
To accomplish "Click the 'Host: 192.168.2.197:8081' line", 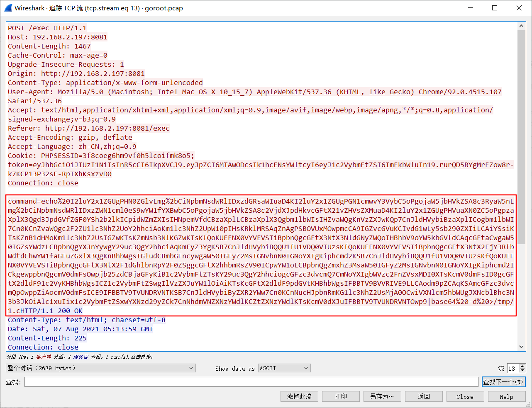I will tap(58, 37).
